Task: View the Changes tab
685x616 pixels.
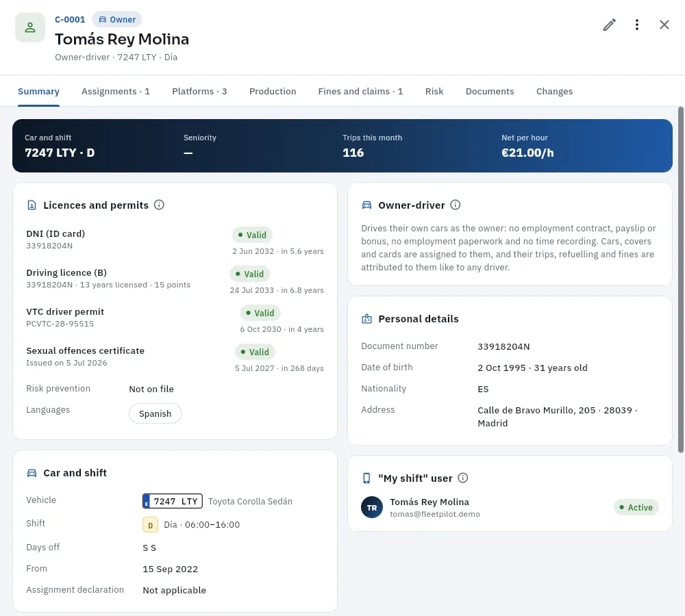Action: pos(554,91)
